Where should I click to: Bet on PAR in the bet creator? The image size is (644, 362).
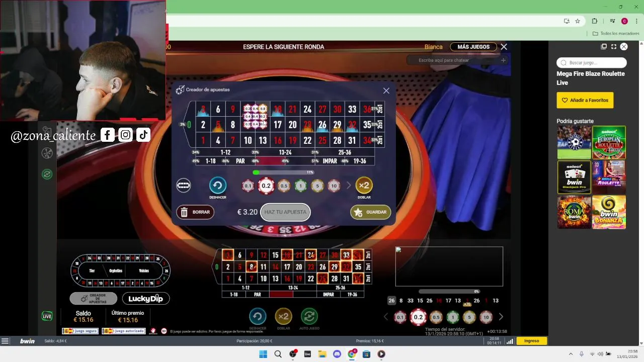(240, 161)
